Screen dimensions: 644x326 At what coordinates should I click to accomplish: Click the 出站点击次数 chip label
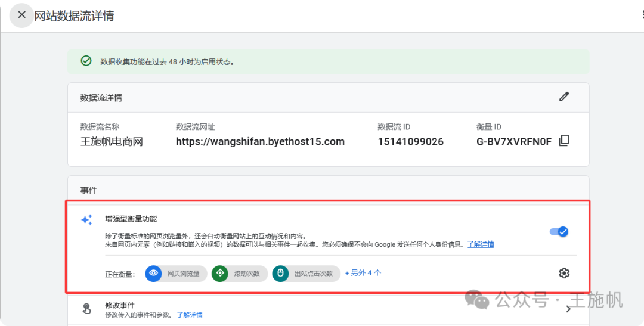pyautogui.click(x=314, y=274)
